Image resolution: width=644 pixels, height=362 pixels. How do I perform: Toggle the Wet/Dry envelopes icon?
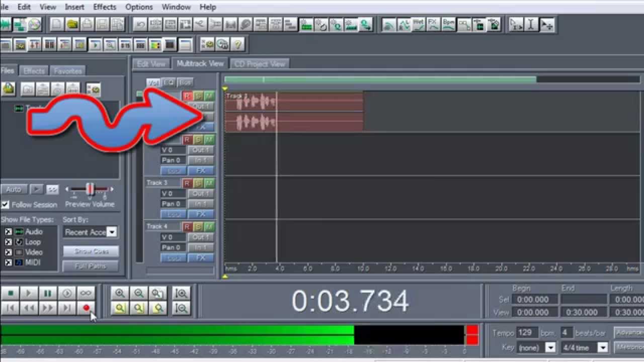coord(418,24)
